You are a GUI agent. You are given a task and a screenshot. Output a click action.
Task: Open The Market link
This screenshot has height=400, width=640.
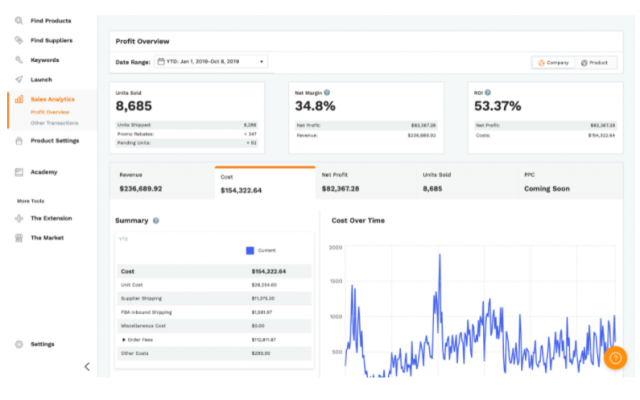(x=47, y=238)
